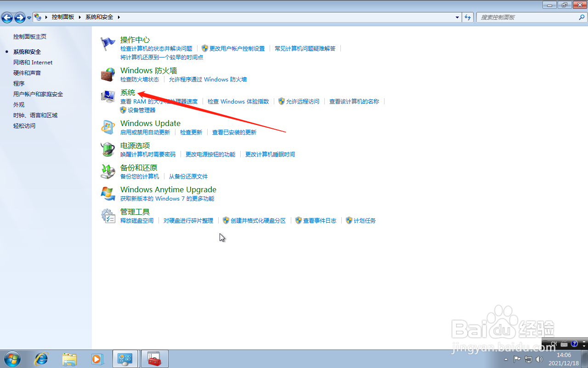Click the Power Options battery icon
This screenshot has width=588, height=368.
click(108, 149)
